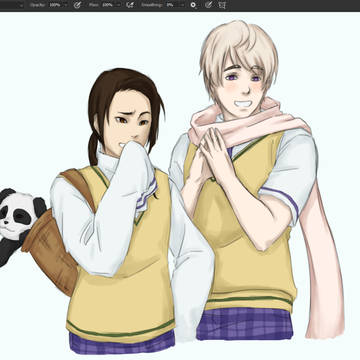Open the Flow slider dropdown arrow

119,5
